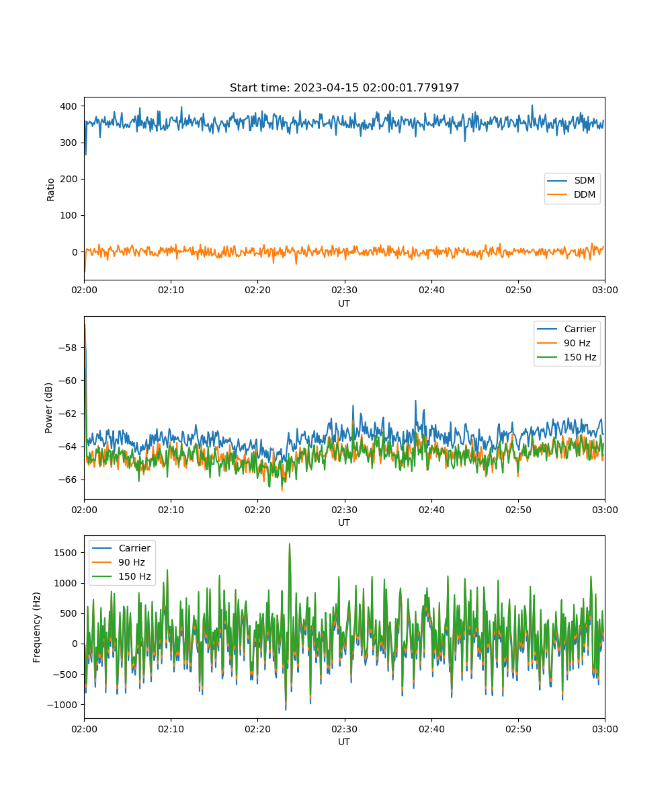Click the 02:00 time tick under the Frequency plot
672x807 pixels.
pos(84,728)
